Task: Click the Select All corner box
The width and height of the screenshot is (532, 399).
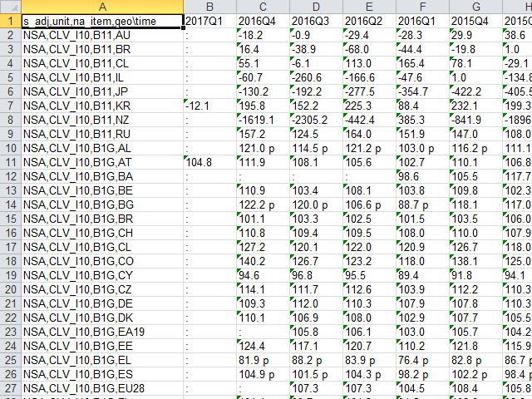Action: click(10, 6)
